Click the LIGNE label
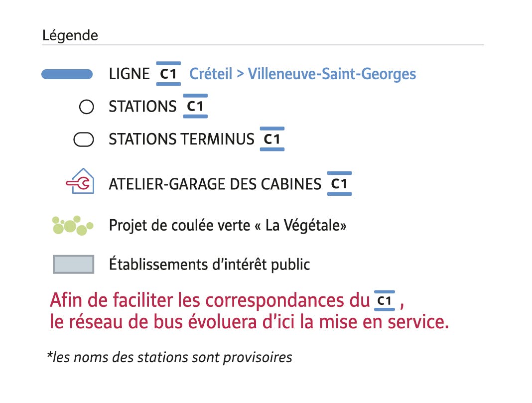 click(x=130, y=74)
